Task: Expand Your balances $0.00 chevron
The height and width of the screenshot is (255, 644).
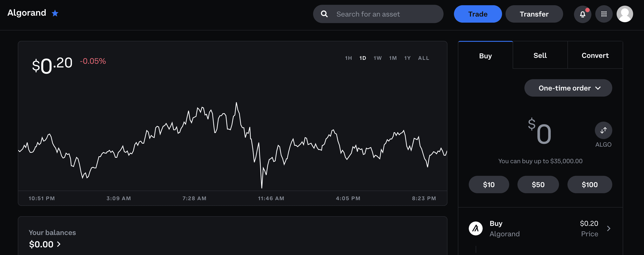Action: [59, 244]
